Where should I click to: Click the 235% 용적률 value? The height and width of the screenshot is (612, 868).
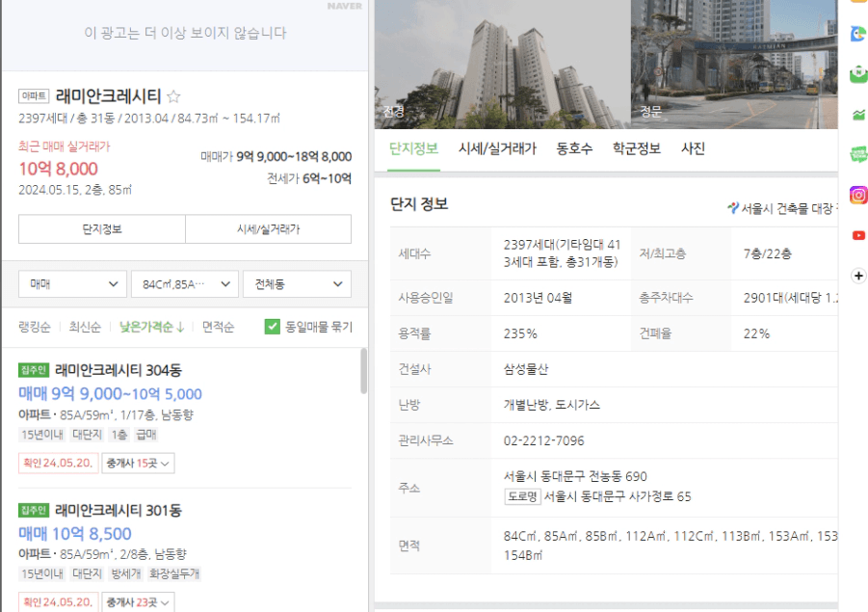tap(520, 334)
